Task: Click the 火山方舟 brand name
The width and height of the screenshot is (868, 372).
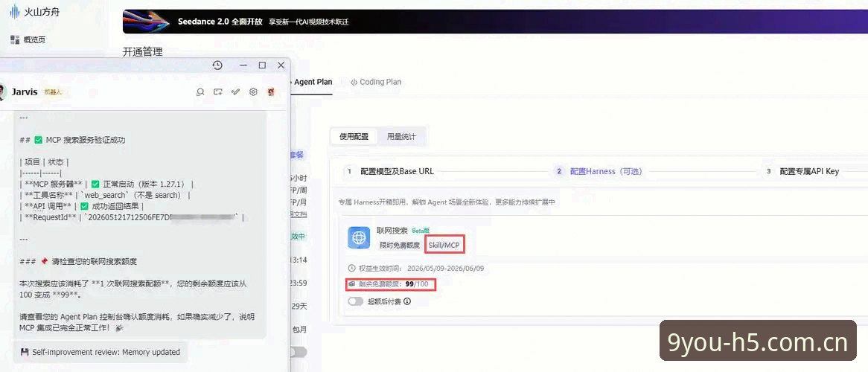Action: coord(42,11)
